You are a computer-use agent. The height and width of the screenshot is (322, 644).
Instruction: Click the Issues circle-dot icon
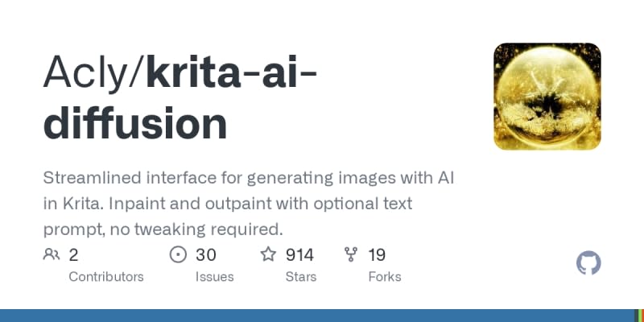click(178, 255)
